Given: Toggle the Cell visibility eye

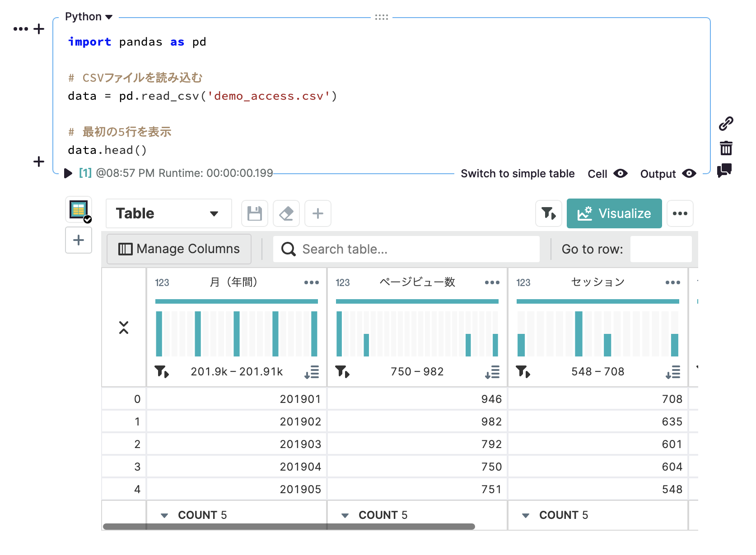Looking at the screenshot, I should (x=621, y=174).
